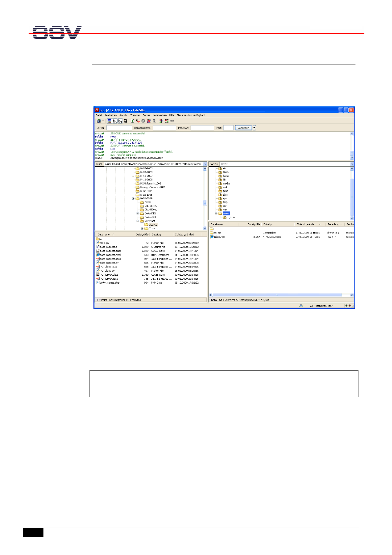Screen dimensions: 392x555
Task: Toggle the transfer queue (Q) display
Action: point(125,121)
